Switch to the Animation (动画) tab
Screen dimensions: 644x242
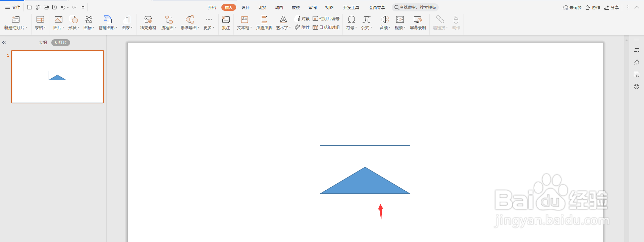pos(279,7)
